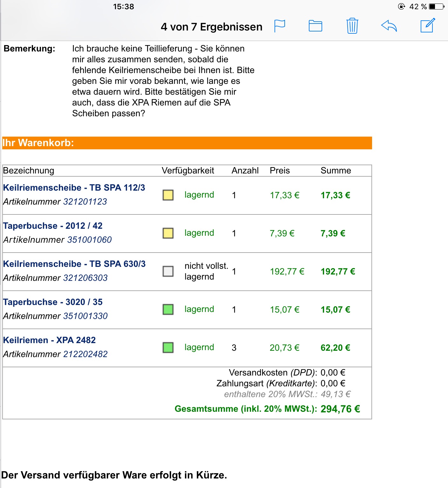Tap green availability box for Taperbuchse 3020
The width and height of the screenshot is (448, 488).
168,309
